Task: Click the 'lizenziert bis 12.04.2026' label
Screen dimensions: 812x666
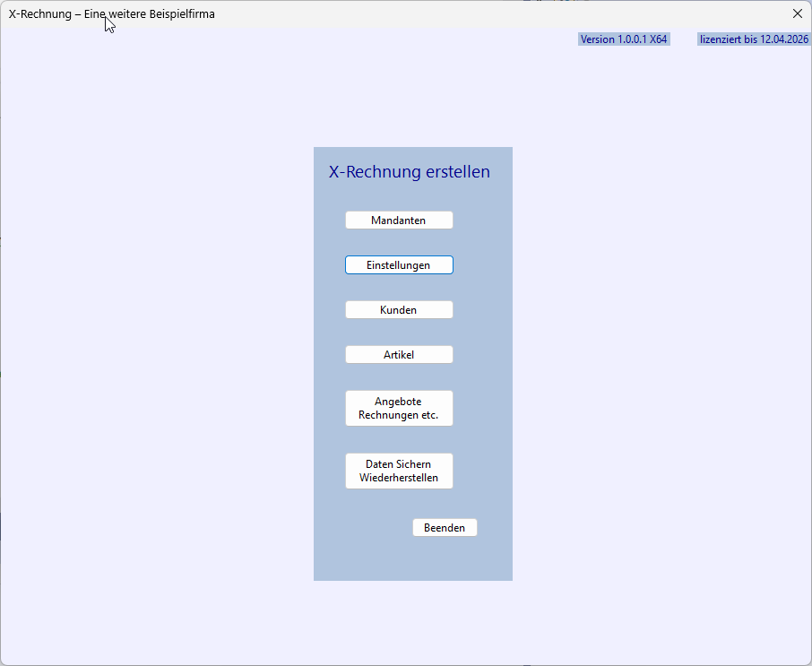Action: pyautogui.click(x=754, y=39)
